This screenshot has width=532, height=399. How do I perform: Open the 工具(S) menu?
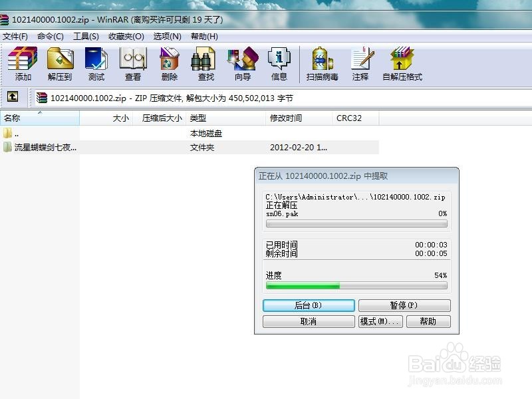tap(86, 37)
